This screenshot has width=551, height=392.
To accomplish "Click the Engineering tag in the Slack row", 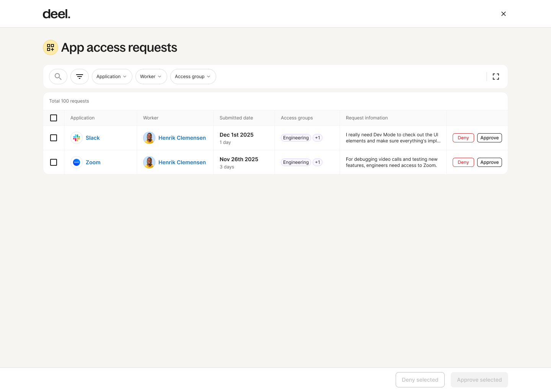I will [295, 138].
